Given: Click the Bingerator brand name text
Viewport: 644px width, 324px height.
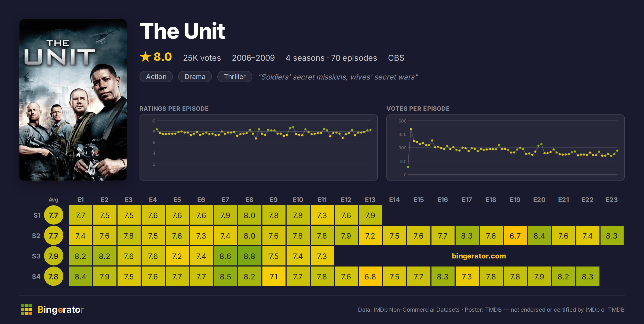Looking at the screenshot, I should pyautogui.click(x=61, y=309).
